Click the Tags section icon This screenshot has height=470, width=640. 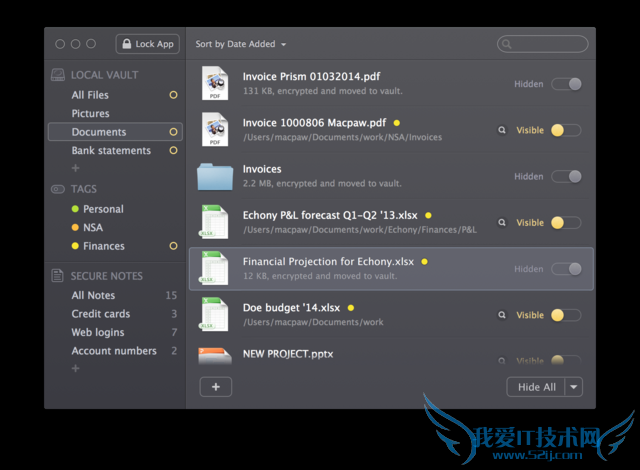(x=58, y=189)
